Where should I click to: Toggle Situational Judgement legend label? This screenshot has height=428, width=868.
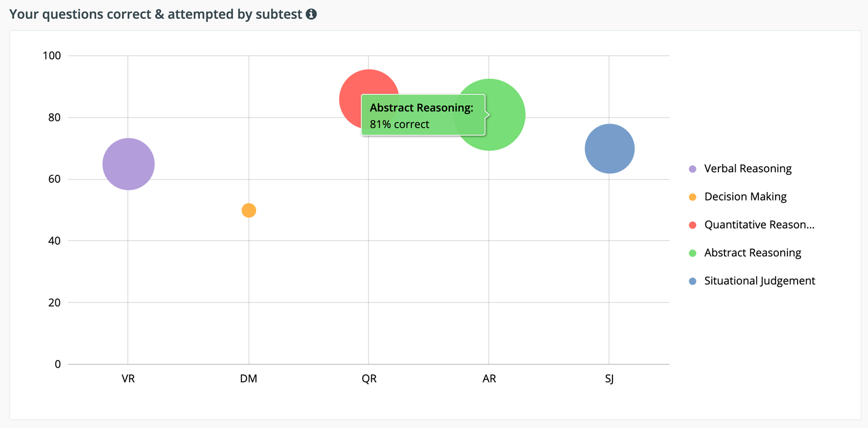coord(759,281)
